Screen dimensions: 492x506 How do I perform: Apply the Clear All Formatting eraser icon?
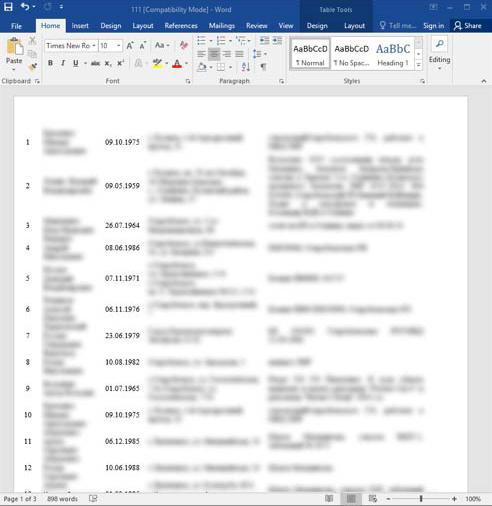tap(183, 45)
